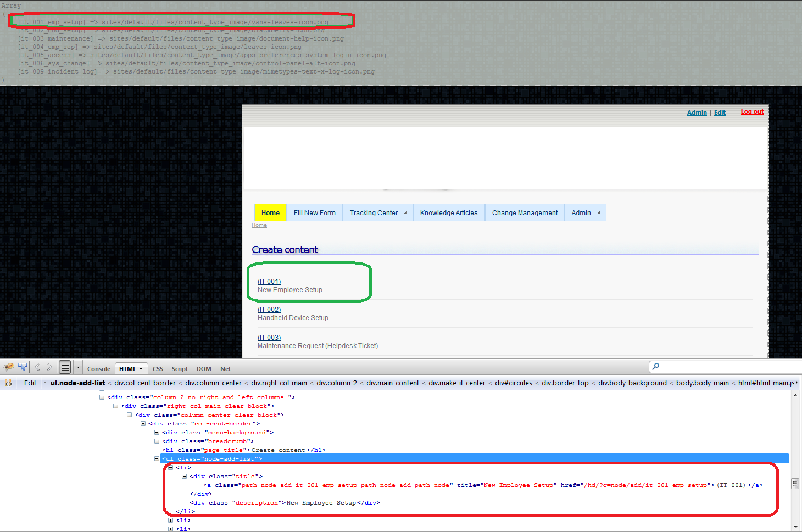Open the Firebug options bug icon
This screenshot has width=802, height=532.
coord(9,367)
